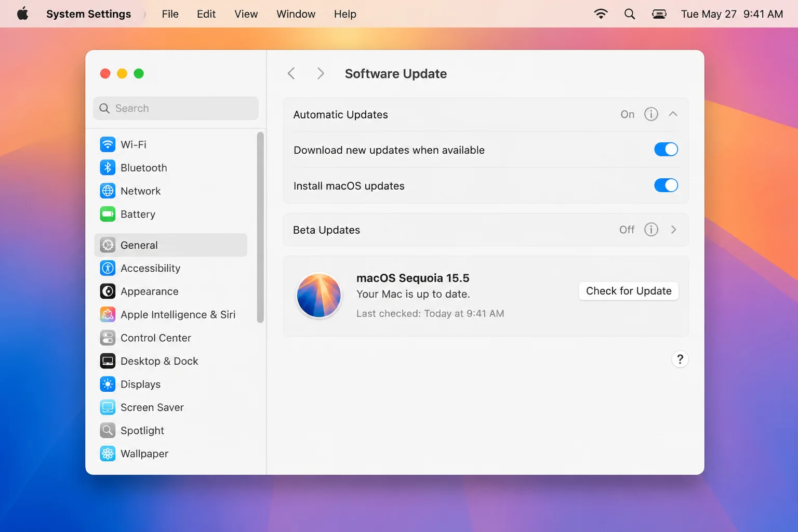Open Wi-Fi status in menu bar

pos(601,14)
